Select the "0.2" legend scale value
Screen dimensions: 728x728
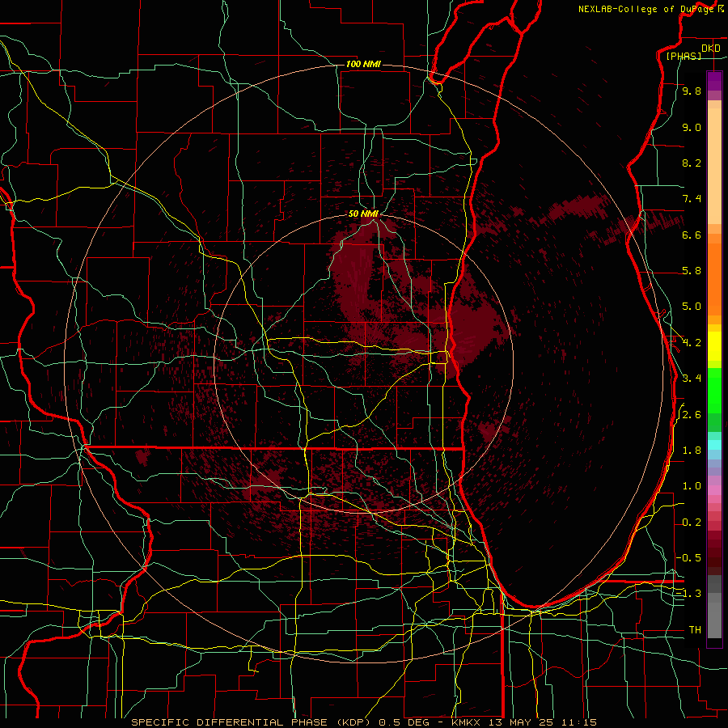[x=692, y=523]
